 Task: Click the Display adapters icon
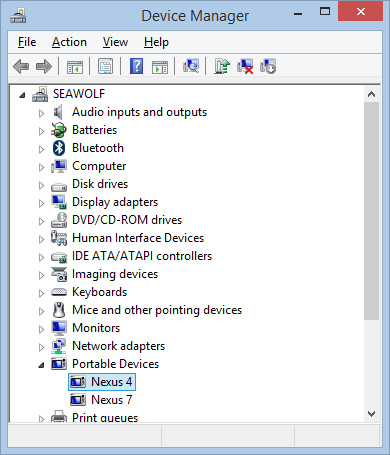pos(59,202)
